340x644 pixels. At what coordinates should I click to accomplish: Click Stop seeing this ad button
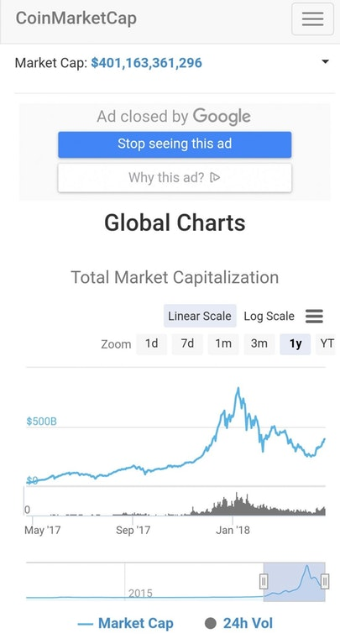[x=175, y=144]
